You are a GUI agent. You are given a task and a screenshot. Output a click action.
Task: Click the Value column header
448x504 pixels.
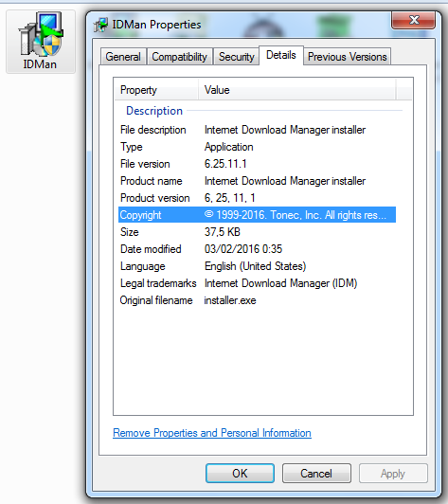click(x=297, y=90)
